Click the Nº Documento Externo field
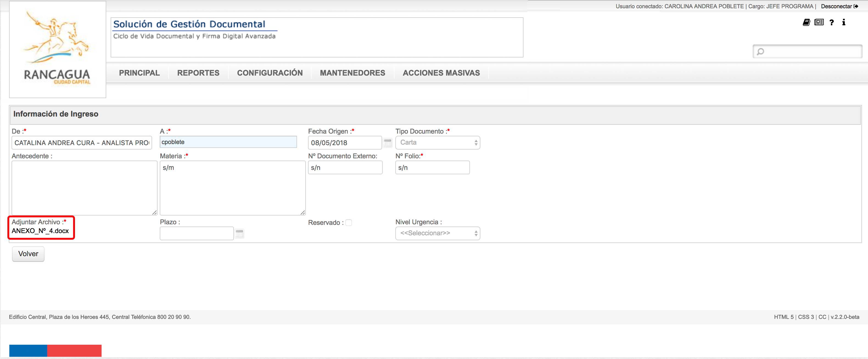 345,168
